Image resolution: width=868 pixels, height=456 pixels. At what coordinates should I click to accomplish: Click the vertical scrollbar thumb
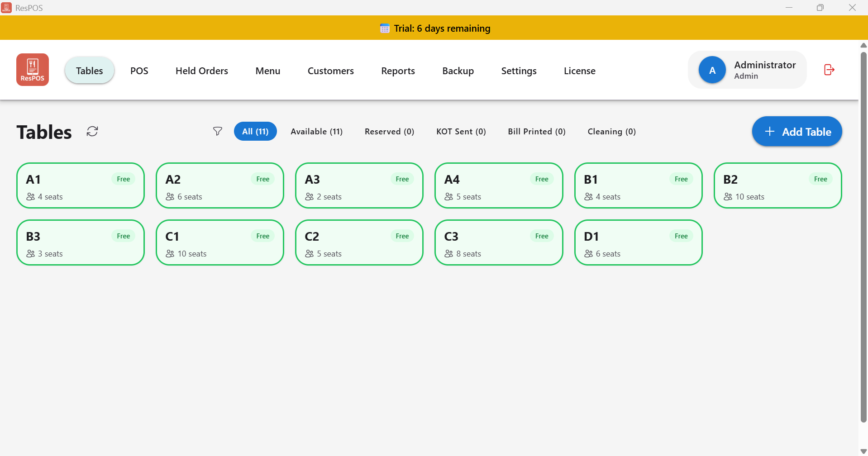[x=863, y=237]
